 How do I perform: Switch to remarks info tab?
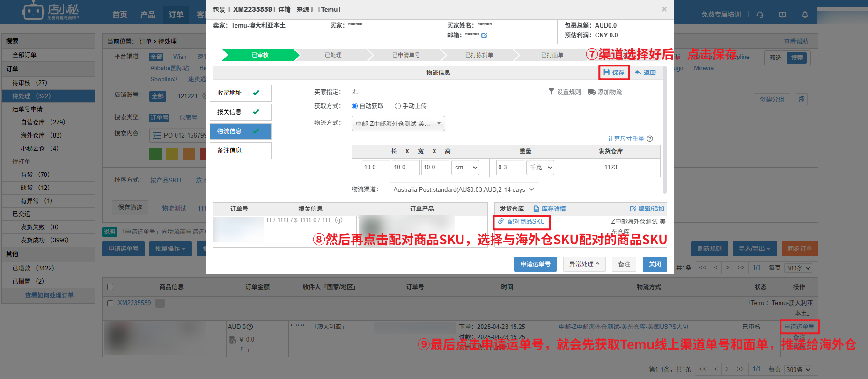coord(241,151)
